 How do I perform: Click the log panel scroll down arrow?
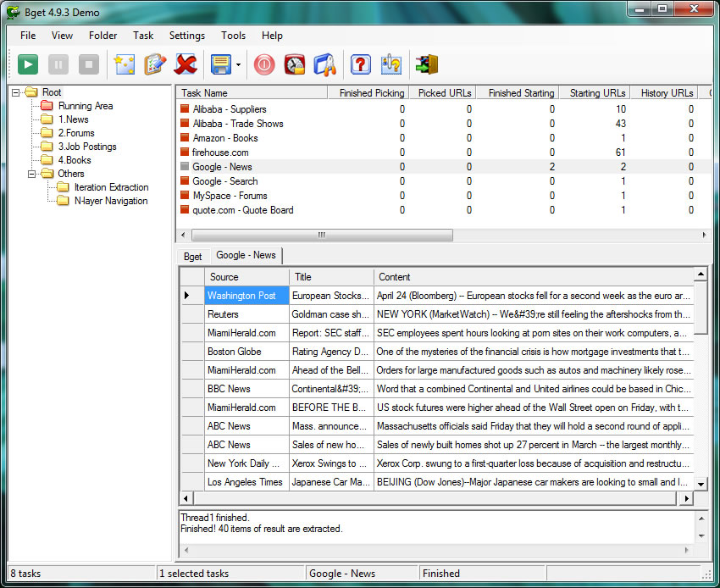pyautogui.click(x=701, y=536)
